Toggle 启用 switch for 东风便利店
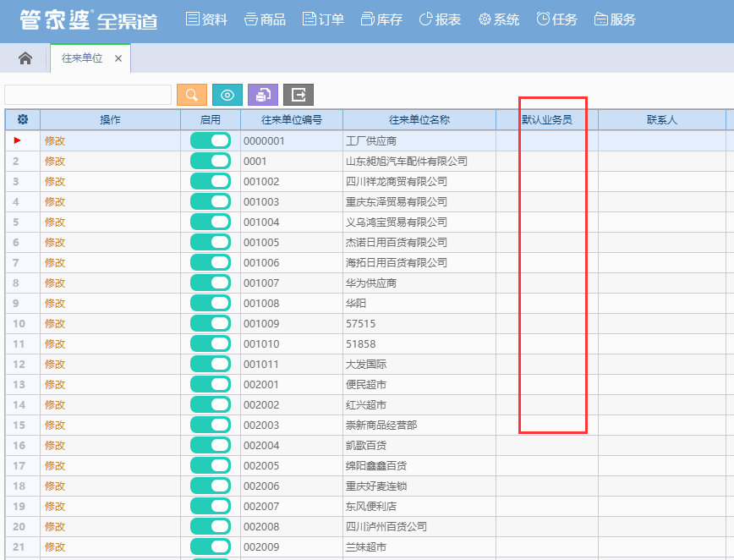734x560 pixels. click(x=211, y=506)
